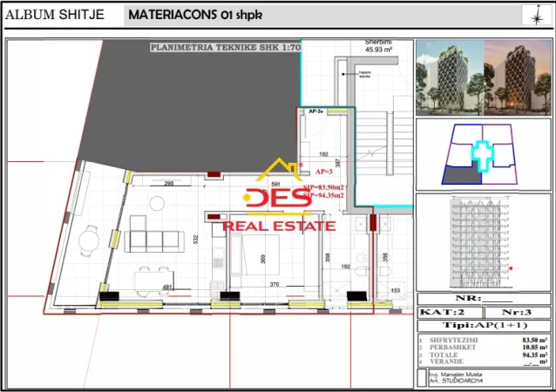
Task: Select the VERANDE blank m² row
Action: click(x=484, y=362)
